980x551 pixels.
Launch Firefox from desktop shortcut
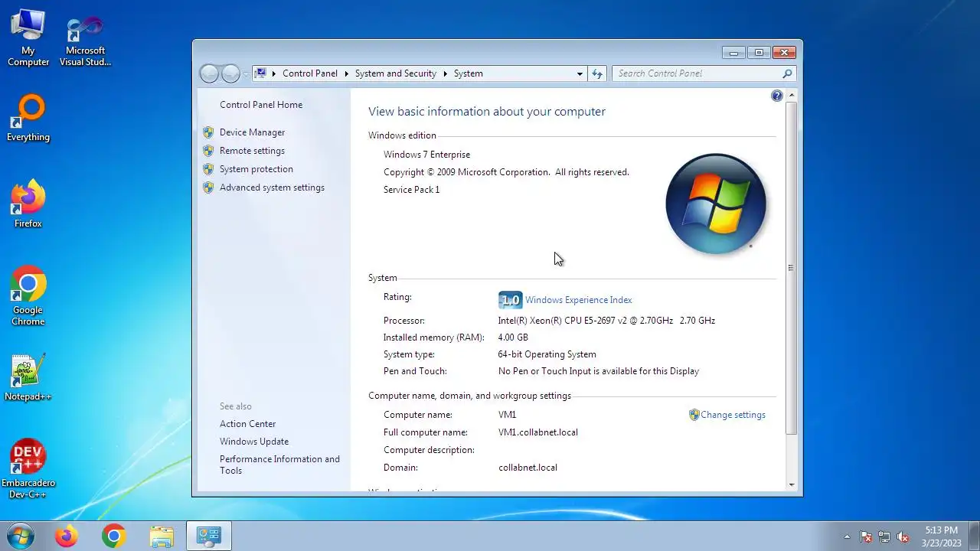coord(28,204)
